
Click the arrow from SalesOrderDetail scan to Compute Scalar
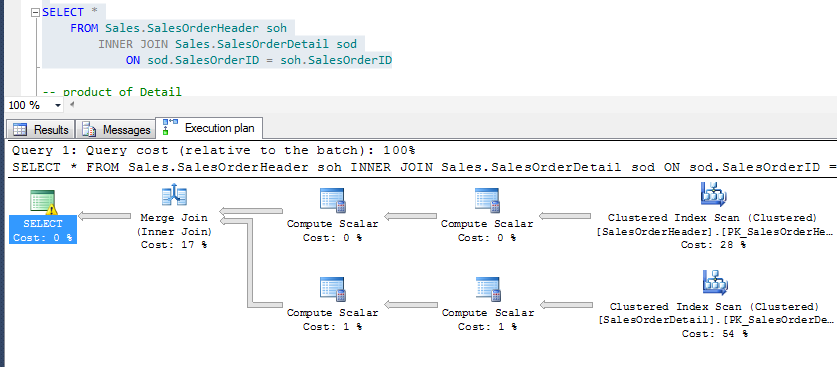[566, 305]
